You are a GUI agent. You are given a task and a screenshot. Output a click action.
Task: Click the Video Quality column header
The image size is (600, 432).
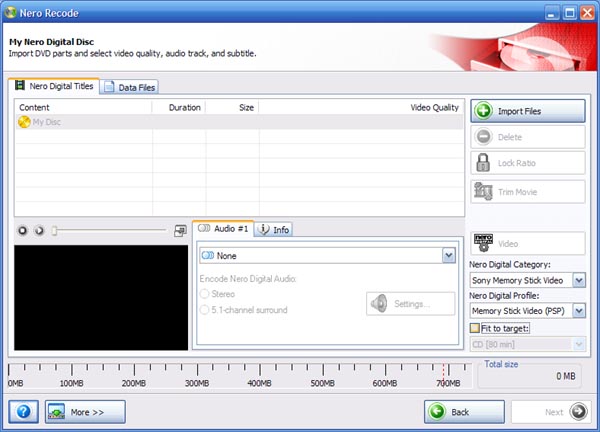[361, 108]
